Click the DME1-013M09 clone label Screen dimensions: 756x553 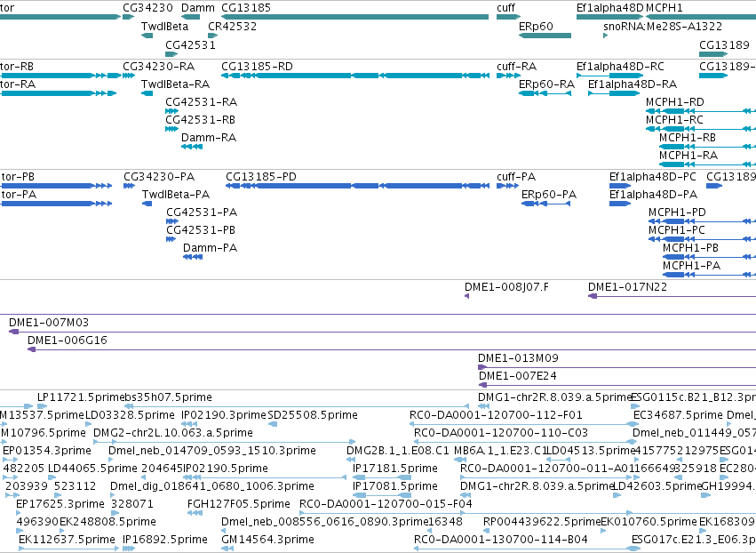coord(518,358)
